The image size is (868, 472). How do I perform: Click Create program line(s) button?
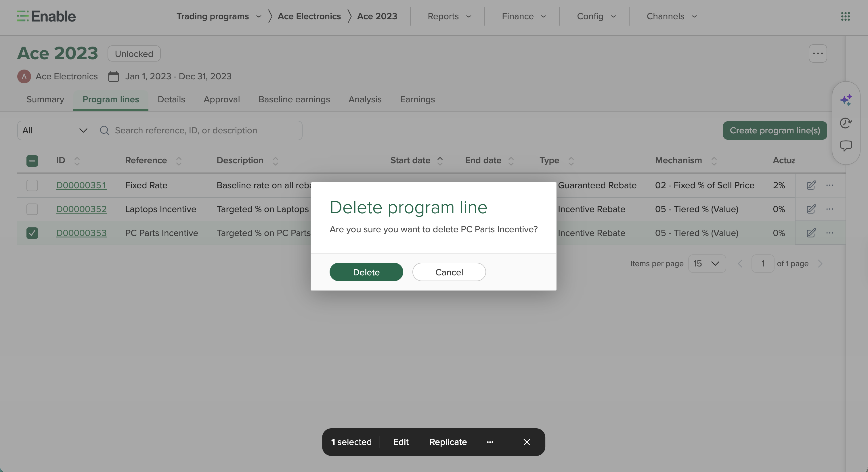click(x=775, y=130)
